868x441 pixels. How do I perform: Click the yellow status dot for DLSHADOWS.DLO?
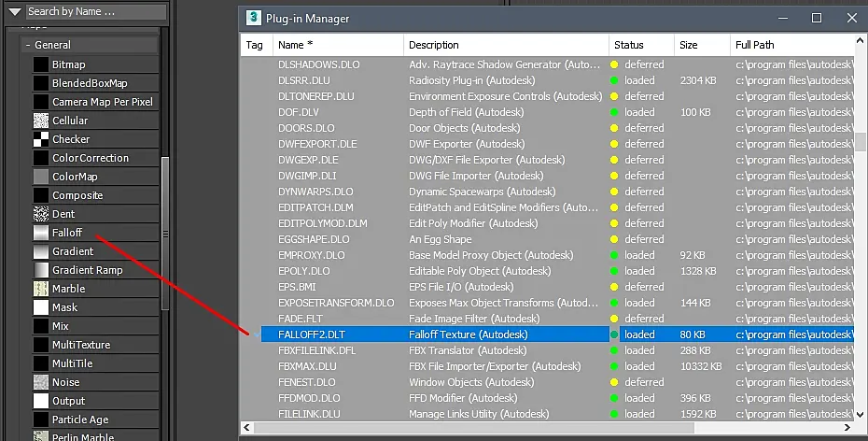coord(614,64)
